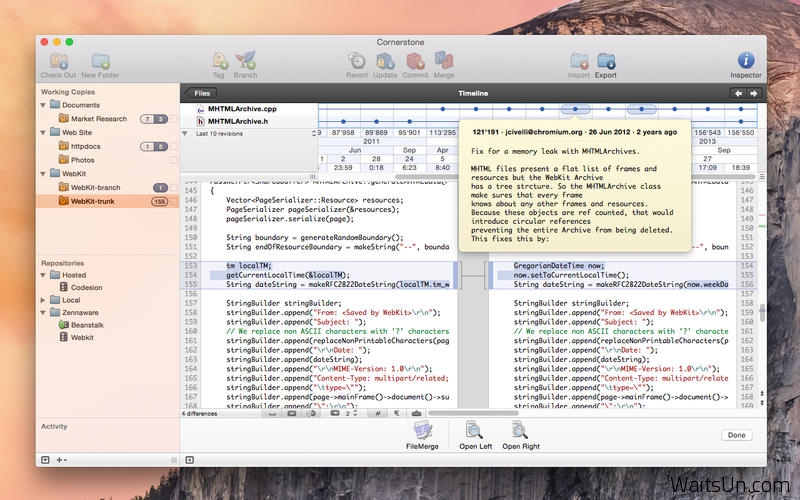Create a New Folder from the toolbar
Viewport: 800px width, 500px height.
click(x=100, y=61)
